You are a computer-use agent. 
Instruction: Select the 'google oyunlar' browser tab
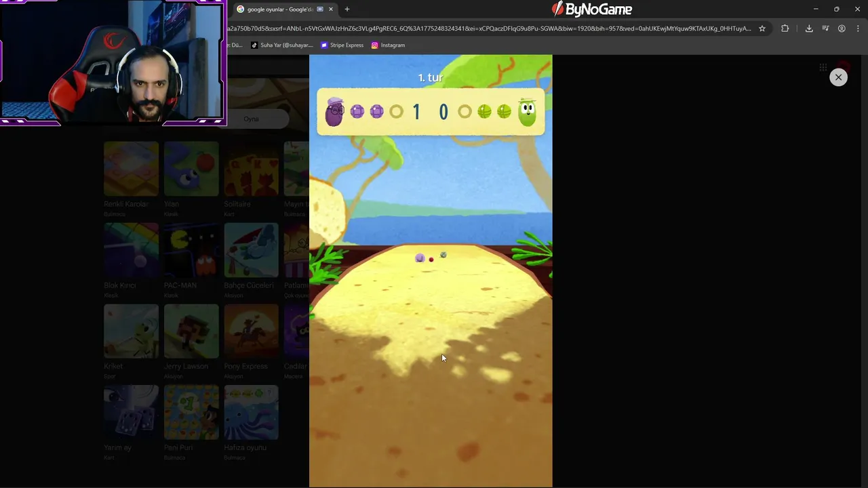point(285,9)
